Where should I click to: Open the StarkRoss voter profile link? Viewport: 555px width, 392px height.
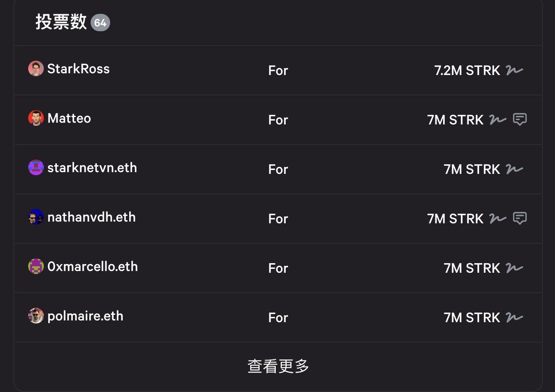click(78, 69)
